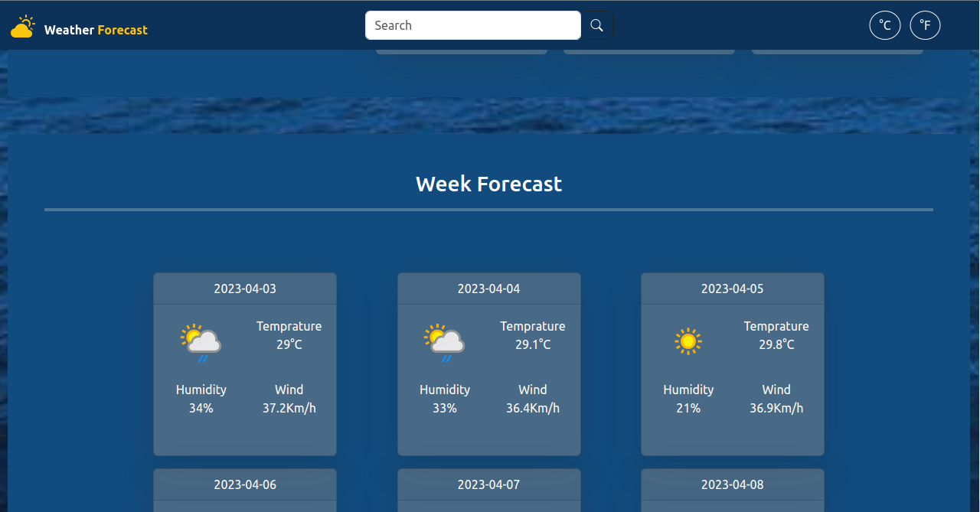Expand the 2023-04-07 forecast card
The height and width of the screenshot is (512, 980).
click(488, 484)
